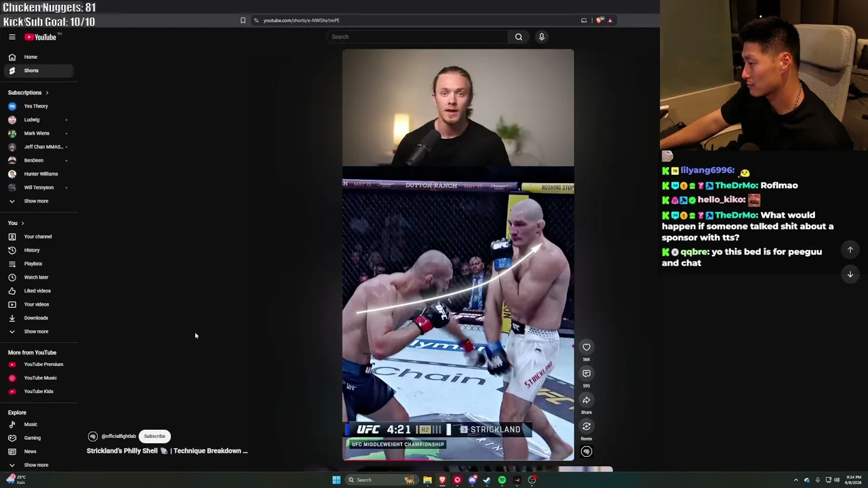Open the sound avatar below Remix

(x=587, y=451)
